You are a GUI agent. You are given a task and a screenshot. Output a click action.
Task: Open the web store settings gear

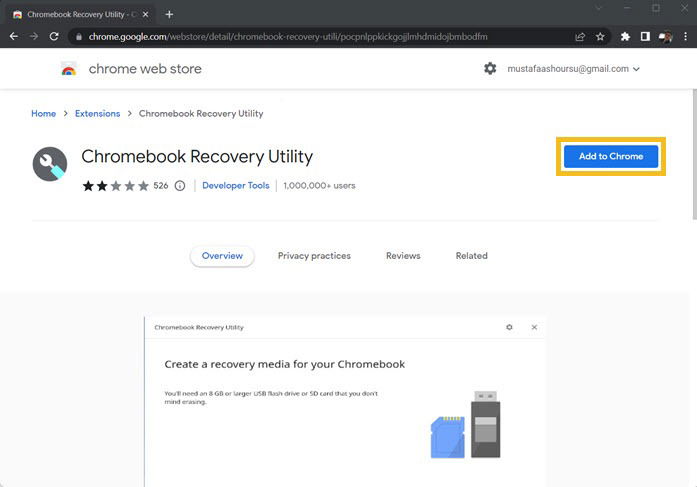tap(490, 68)
